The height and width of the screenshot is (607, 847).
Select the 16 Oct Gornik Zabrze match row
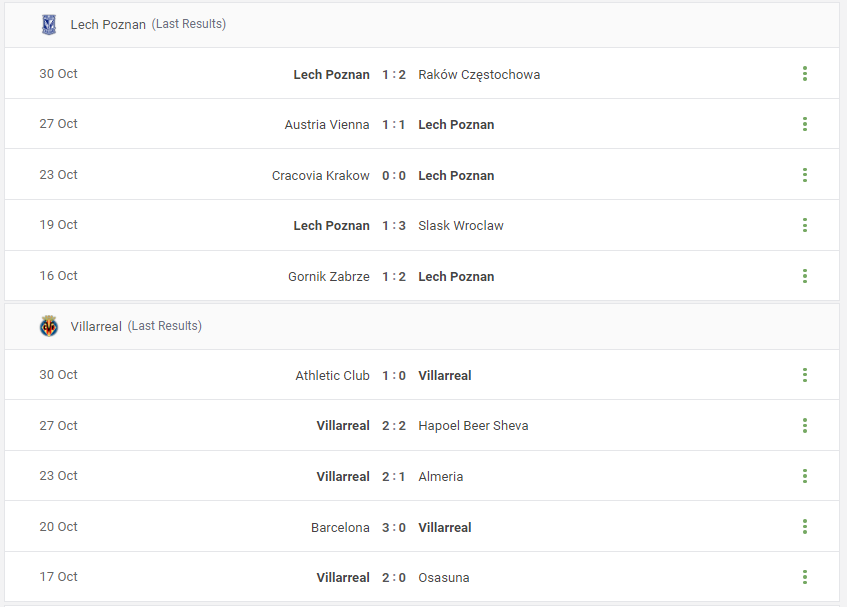pyautogui.click(x=422, y=276)
